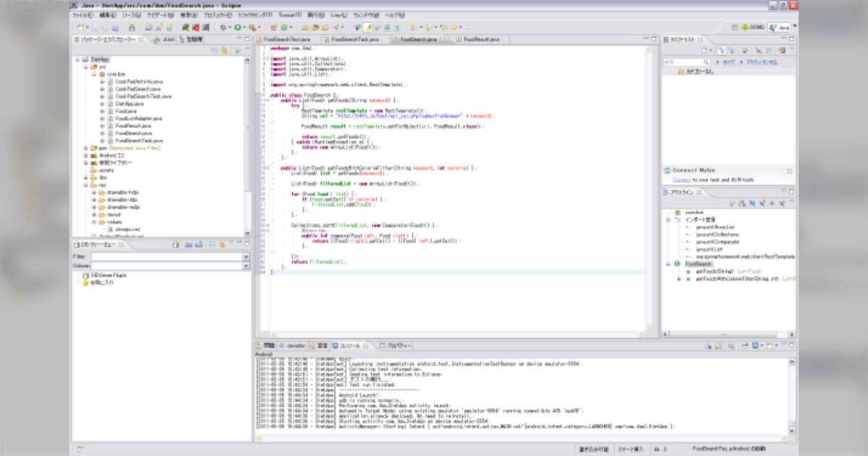The width and height of the screenshot is (868, 456).
Task: Select FoodListAdapter.java in Package Explorer
Action: [x=138, y=118]
